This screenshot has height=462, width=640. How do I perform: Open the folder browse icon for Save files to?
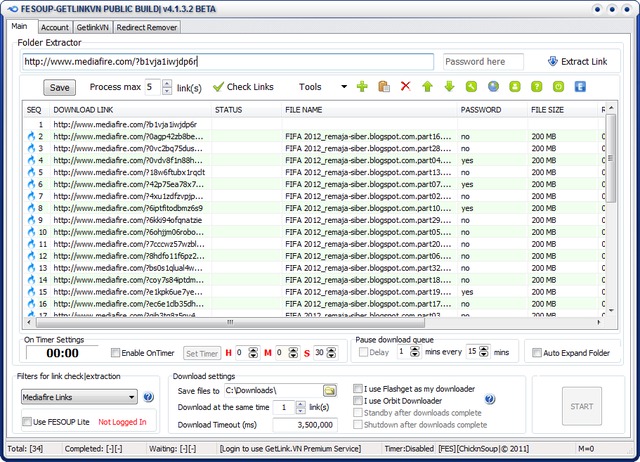coord(330,391)
